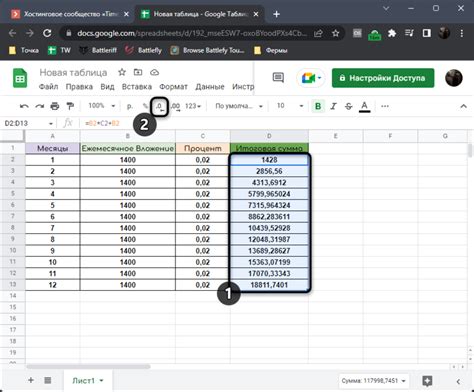The height and width of the screenshot is (392, 474).
Task: Open print via the printer icon
Action: (x=55, y=106)
